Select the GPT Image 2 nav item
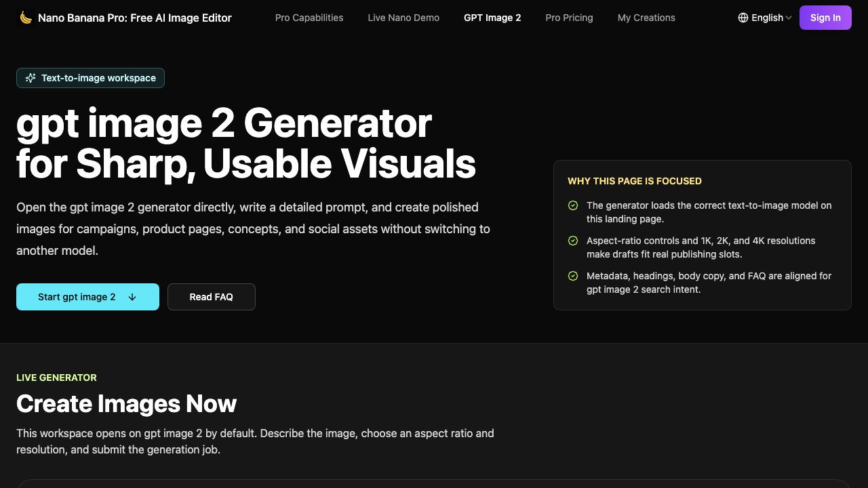Viewport: 868px width, 488px height. pos(492,18)
